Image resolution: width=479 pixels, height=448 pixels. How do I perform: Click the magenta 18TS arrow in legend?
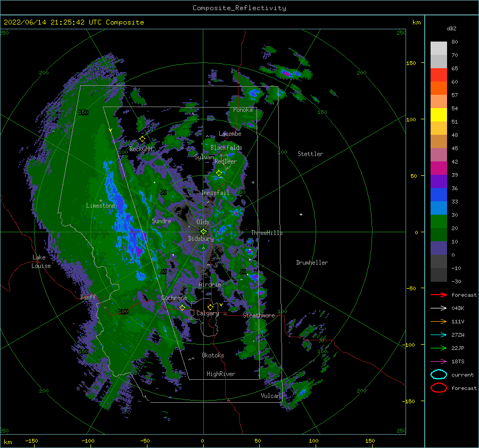click(x=439, y=362)
